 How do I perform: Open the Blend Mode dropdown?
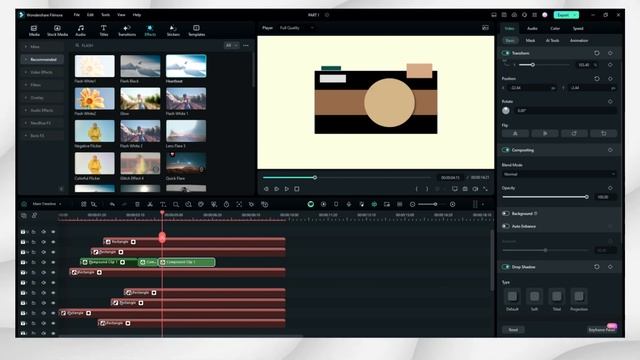(559, 174)
